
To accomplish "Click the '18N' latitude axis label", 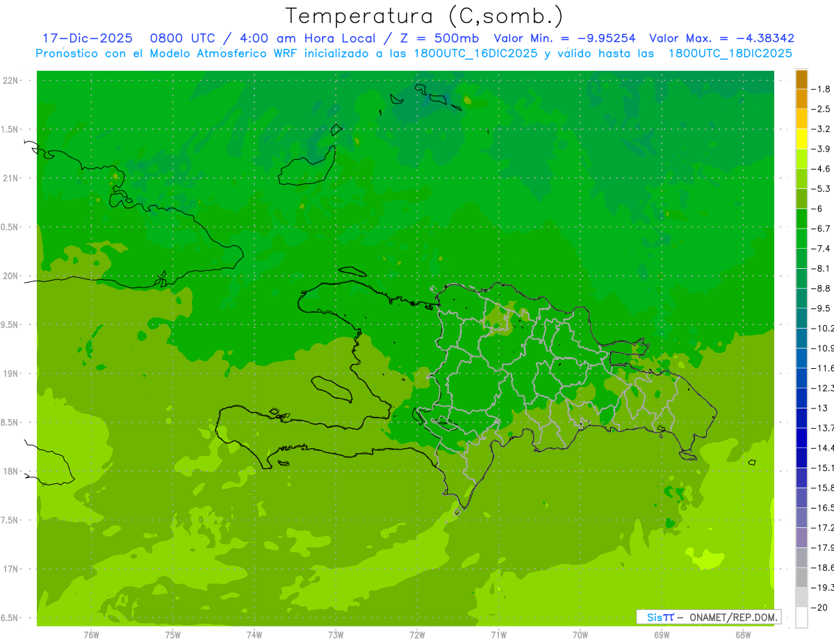I will (11, 471).
